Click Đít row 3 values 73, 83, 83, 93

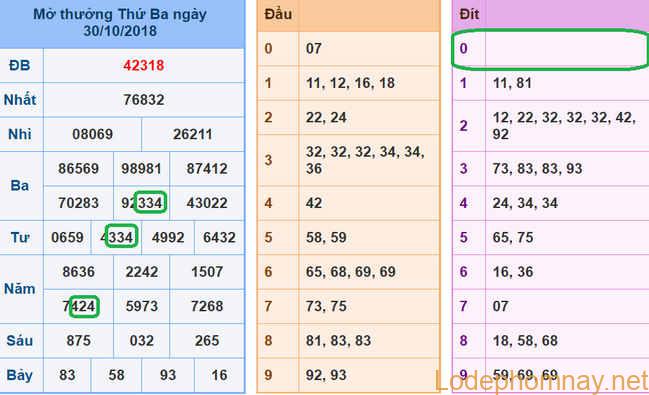click(537, 169)
